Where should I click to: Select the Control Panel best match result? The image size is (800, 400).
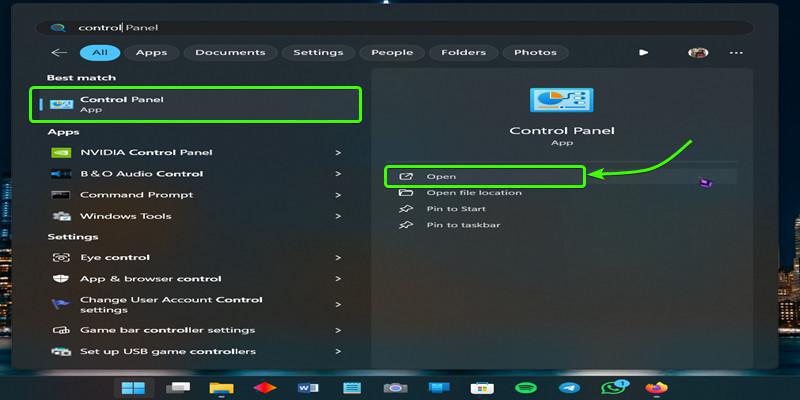click(x=195, y=104)
